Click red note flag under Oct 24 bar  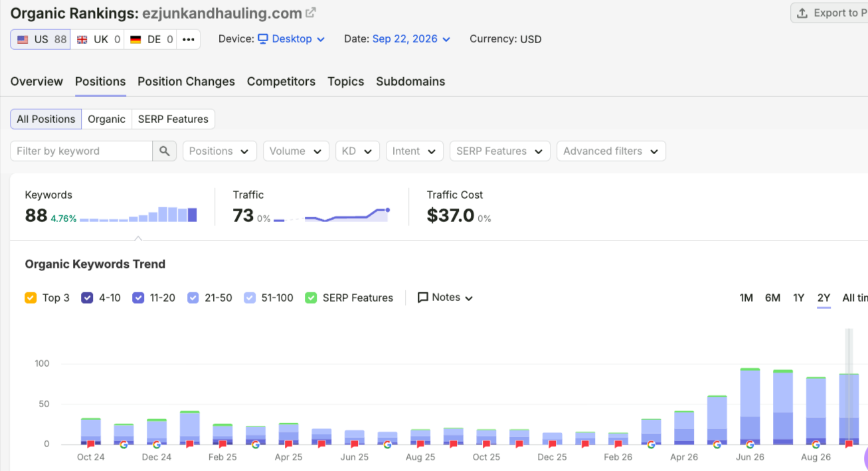tap(91, 444)
